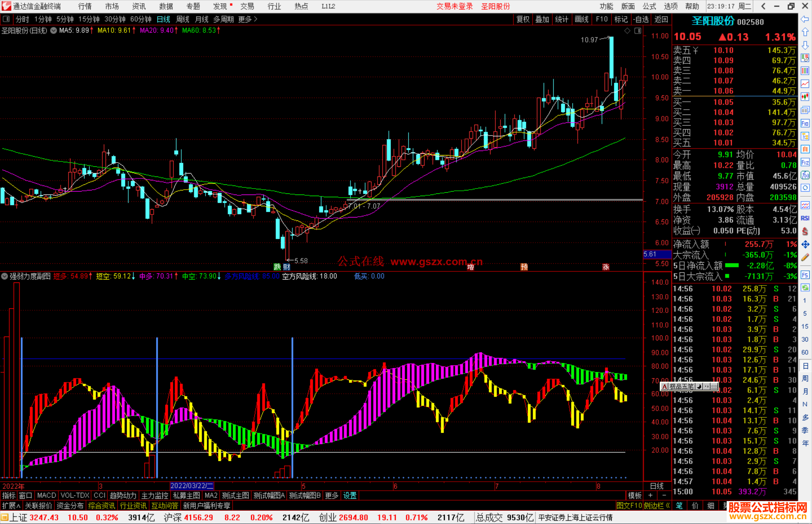The image size is (812, 524).
Task: Click the FS icon in right sidebar
Action: tap(805, 275)
